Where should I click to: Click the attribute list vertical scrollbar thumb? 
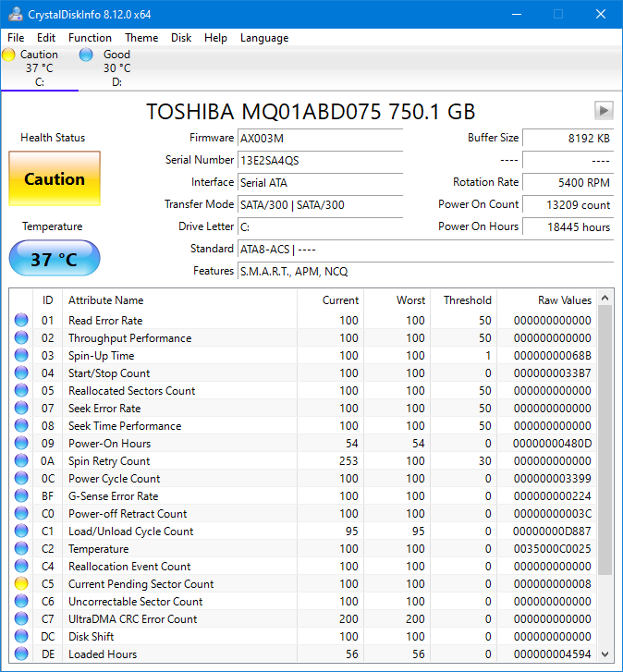tap(605, 440)
